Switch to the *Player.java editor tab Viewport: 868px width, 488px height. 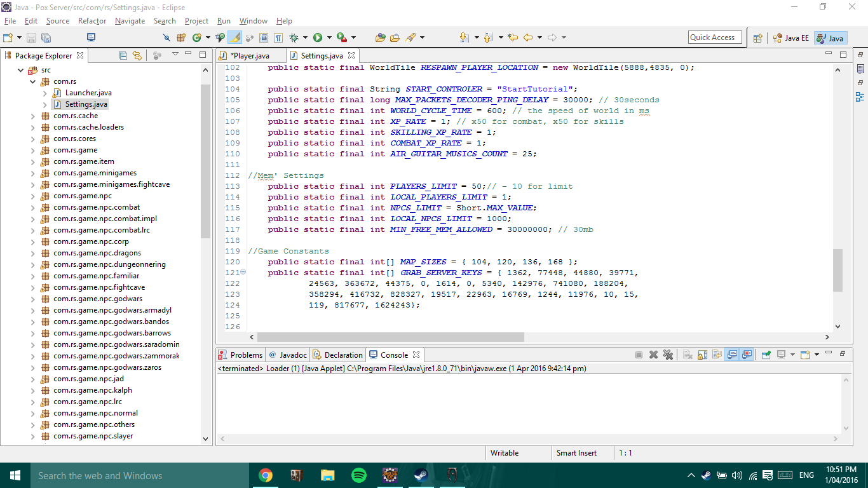[x=249, y=55]
